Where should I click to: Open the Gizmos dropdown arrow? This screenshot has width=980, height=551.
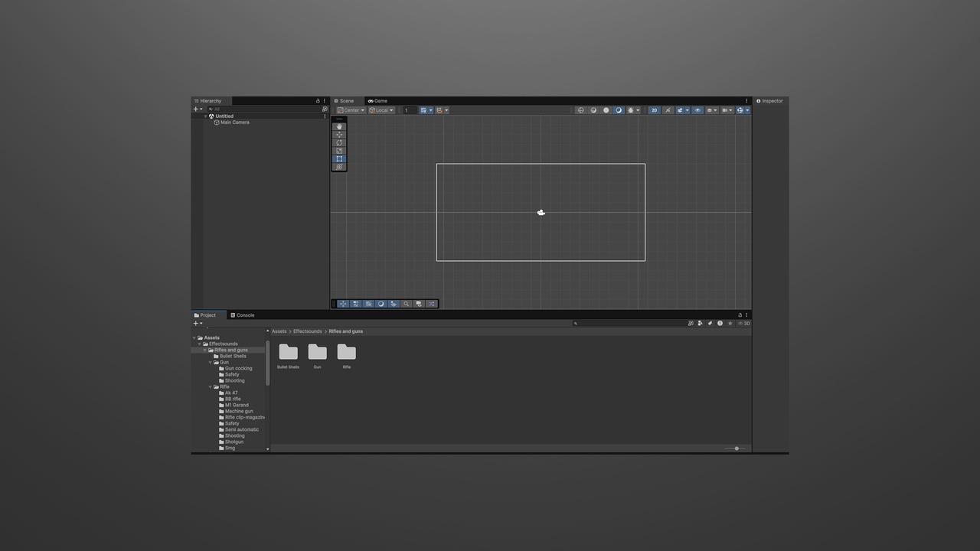tap(747, 110)
